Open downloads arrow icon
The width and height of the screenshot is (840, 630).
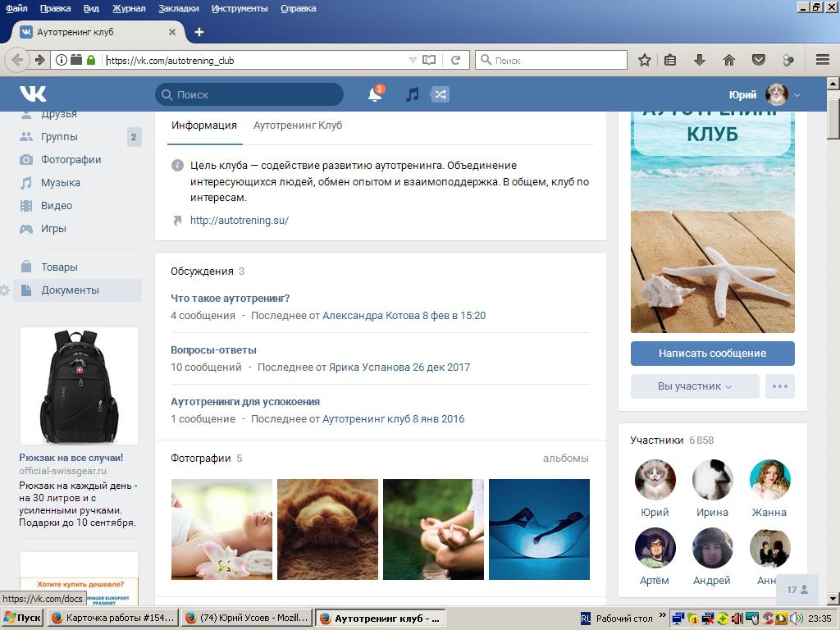[699, 60]
